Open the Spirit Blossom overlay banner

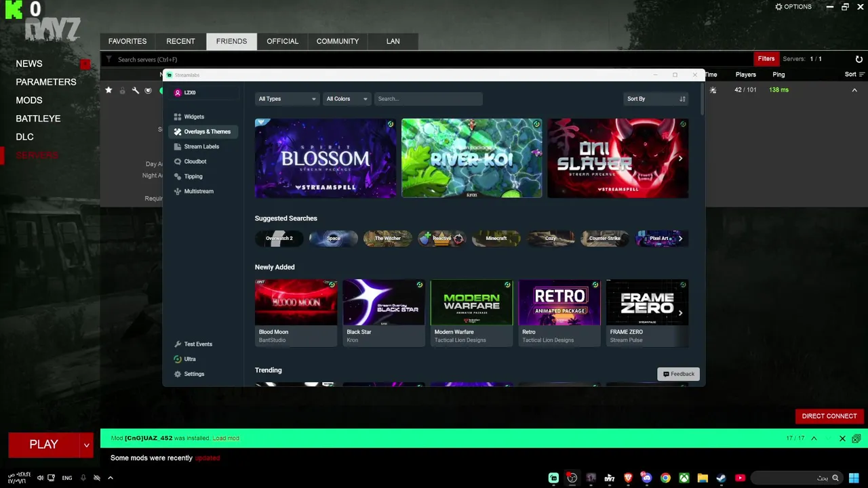point(325,159)
